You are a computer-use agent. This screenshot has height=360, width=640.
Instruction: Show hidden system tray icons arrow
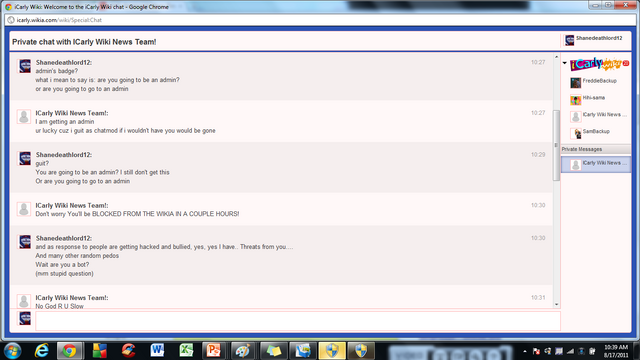(524, 351)
